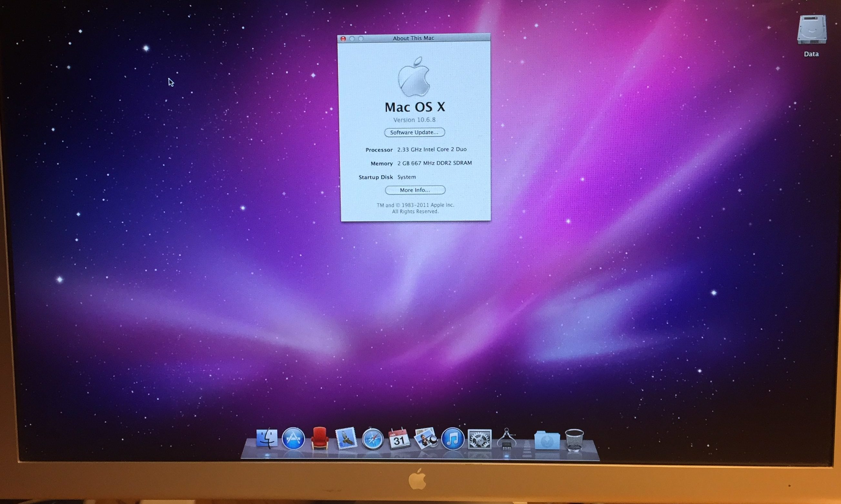Click the Apple logo in window
This screenshot has height=504, width=841.
[413, 77]
